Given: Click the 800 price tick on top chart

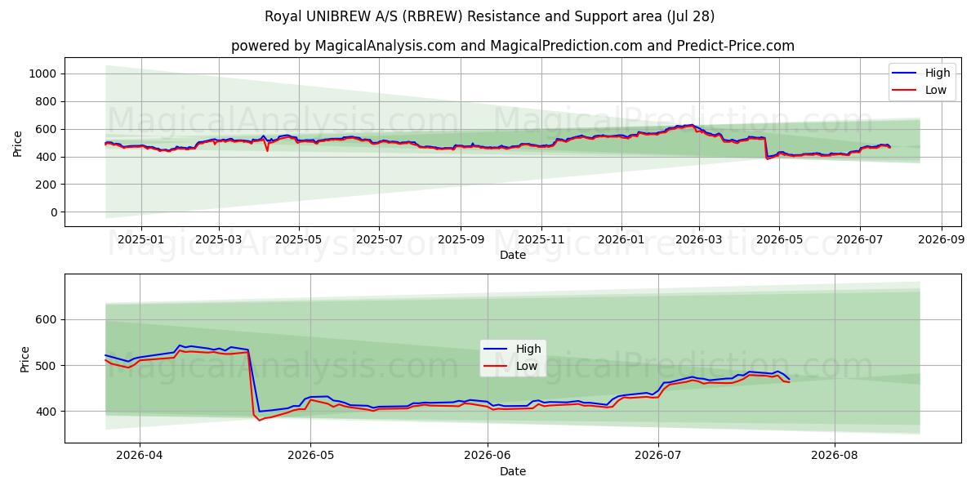Looking at the screenshot, I should click(47, 101).
